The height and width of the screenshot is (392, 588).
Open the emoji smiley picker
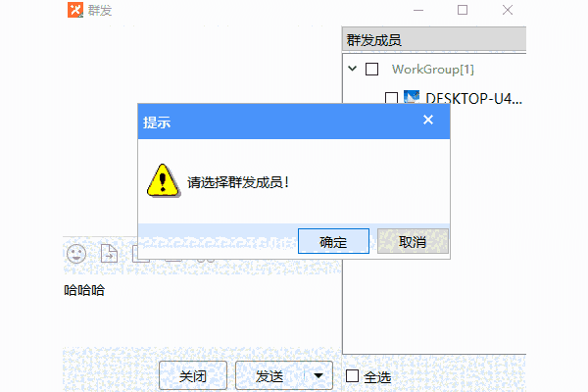(76, 254)
